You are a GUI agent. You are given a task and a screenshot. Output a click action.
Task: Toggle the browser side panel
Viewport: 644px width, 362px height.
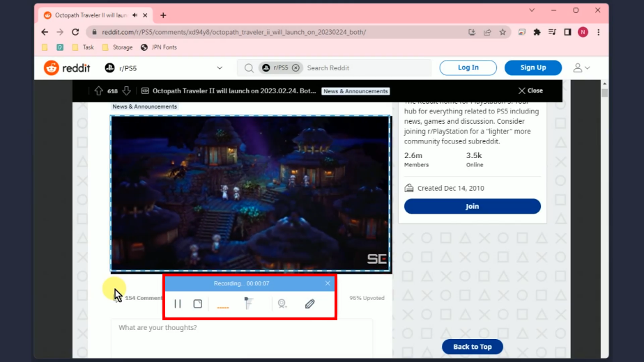[x=567, y=32]
